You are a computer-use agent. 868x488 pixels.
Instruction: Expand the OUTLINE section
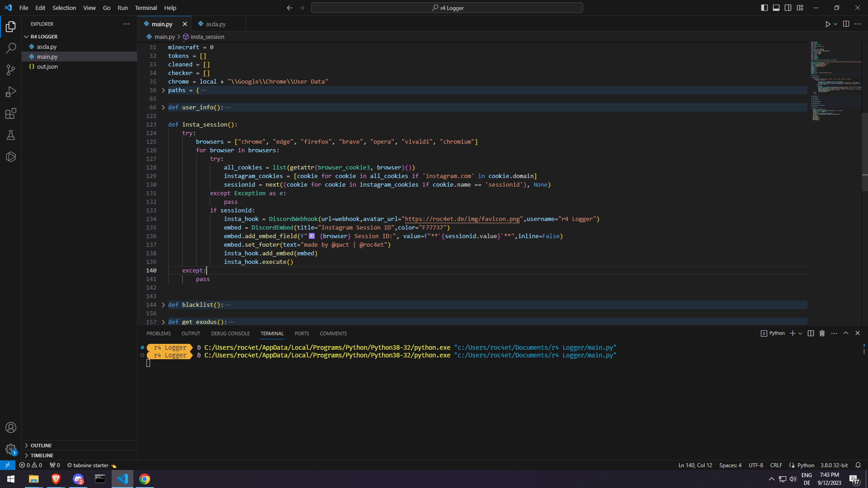click(41, 446)
